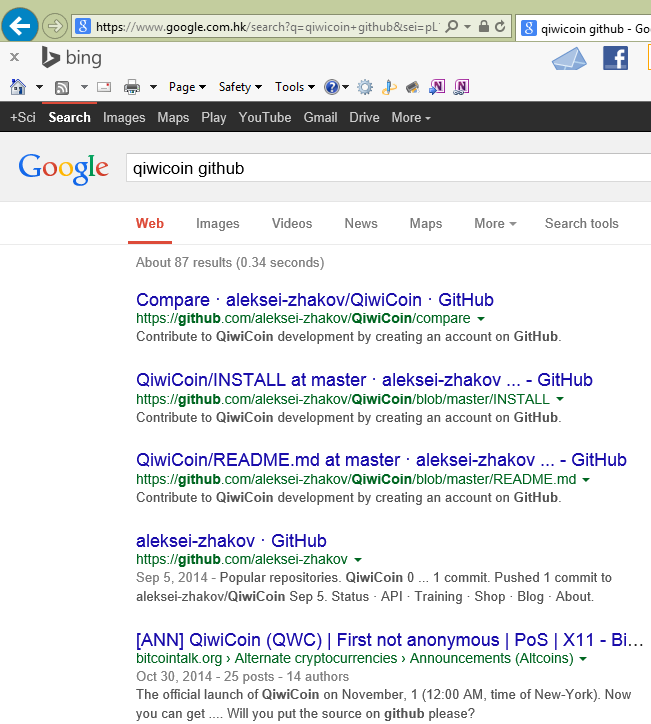Screen dimensions: 651x724
Task: Open Play in the Google black bar
Action: pyautogui.click(x=213, y=117)
